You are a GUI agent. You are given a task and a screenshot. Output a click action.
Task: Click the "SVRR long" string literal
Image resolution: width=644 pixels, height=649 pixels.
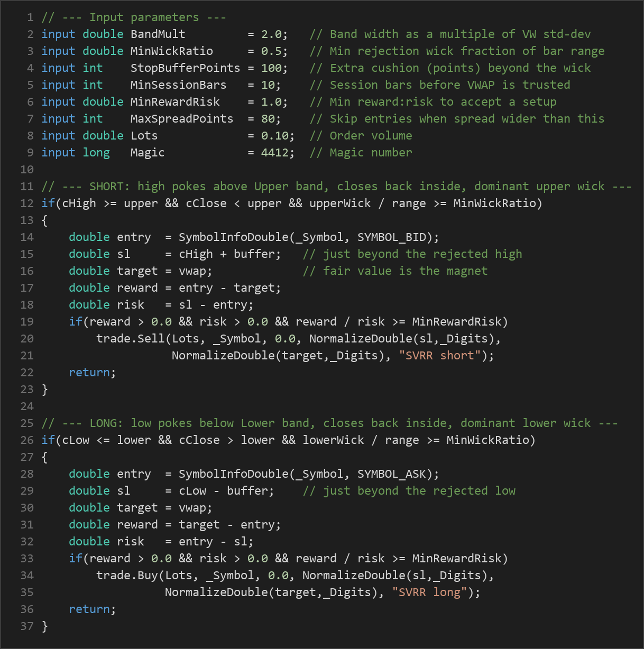(x=430, y=592)
